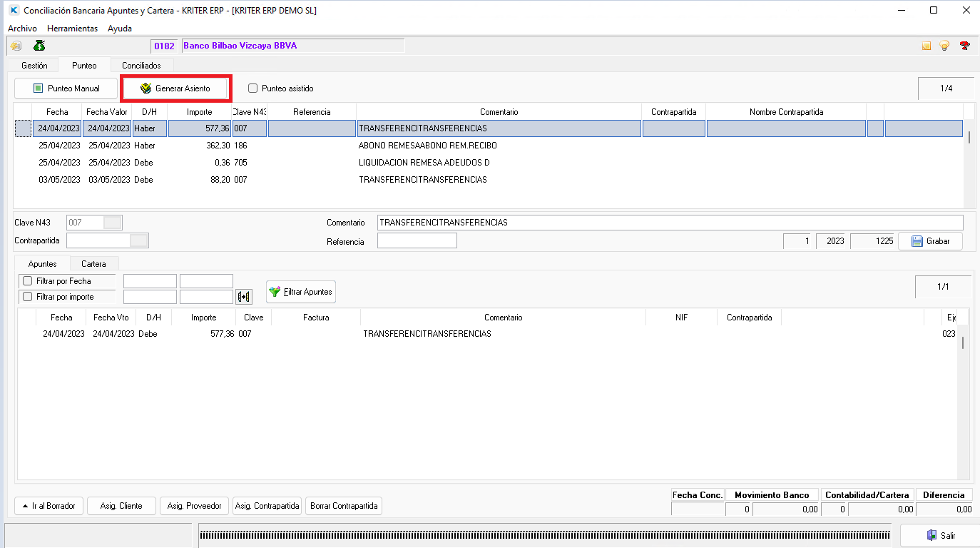Viewport: 980px width, 548px height.
Task: Click the first amount filter input field
Action: pyautogui.click(x=150, y=297)
